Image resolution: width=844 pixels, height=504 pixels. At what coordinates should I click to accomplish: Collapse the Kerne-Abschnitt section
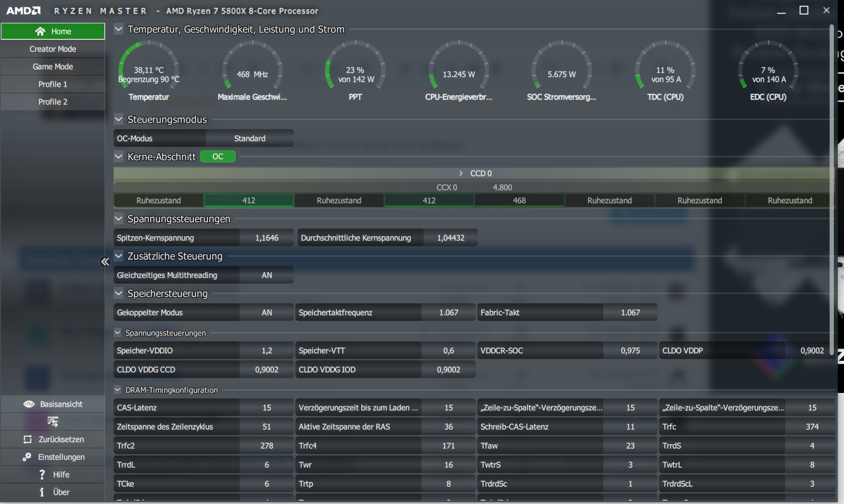pyautogui.click(x=118, y=156)
